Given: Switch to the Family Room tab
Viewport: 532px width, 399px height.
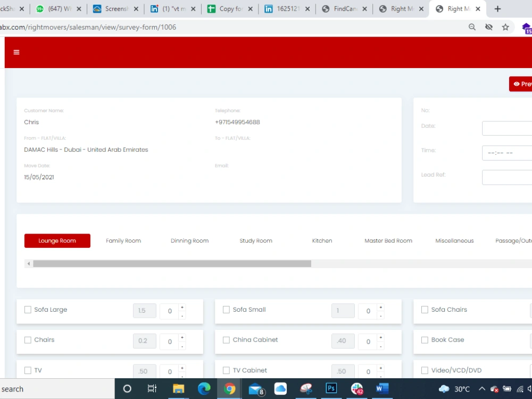Looking at the screenshot, I should tap(123, 240).
